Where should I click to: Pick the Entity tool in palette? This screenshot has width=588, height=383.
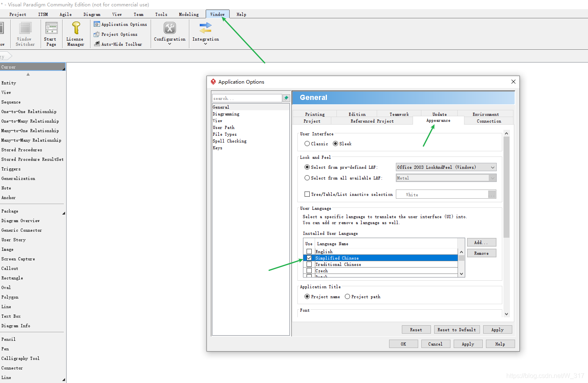(9, 83)
